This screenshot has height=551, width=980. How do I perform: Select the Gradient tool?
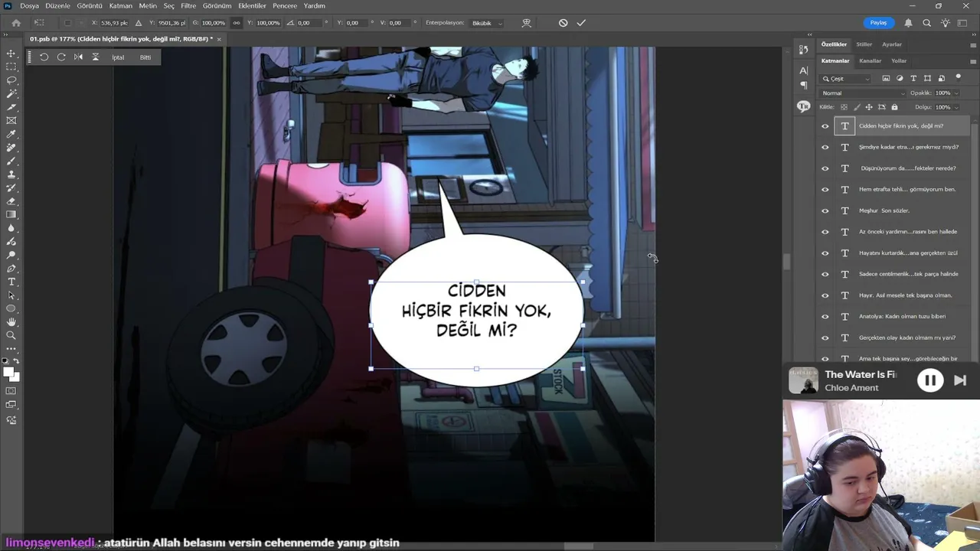[x=11, y=214]
